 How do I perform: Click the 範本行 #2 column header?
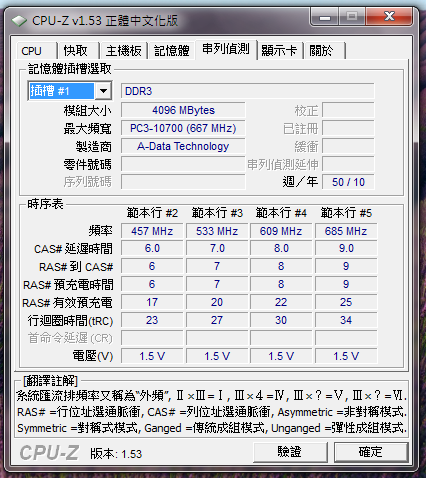click(x=152, y=213)
